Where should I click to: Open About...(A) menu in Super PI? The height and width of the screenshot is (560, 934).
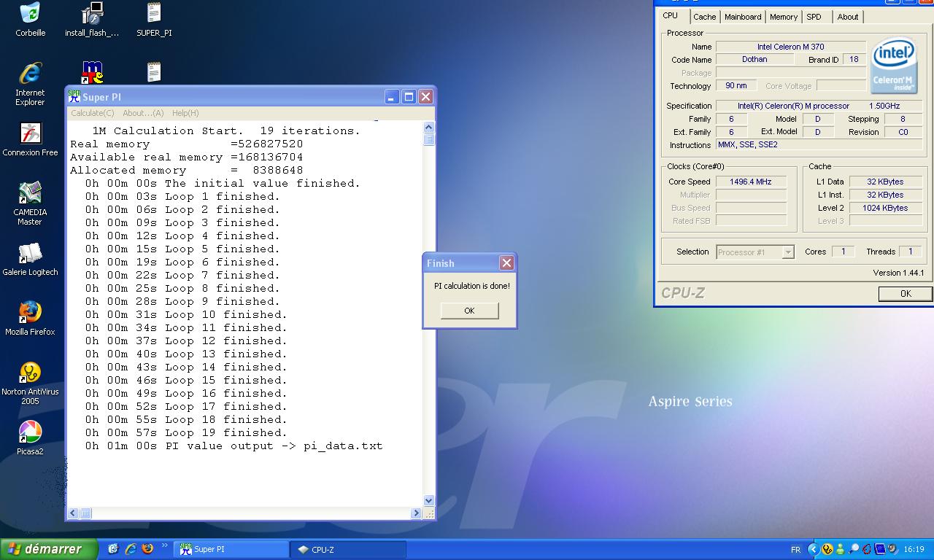click(143, 113)
